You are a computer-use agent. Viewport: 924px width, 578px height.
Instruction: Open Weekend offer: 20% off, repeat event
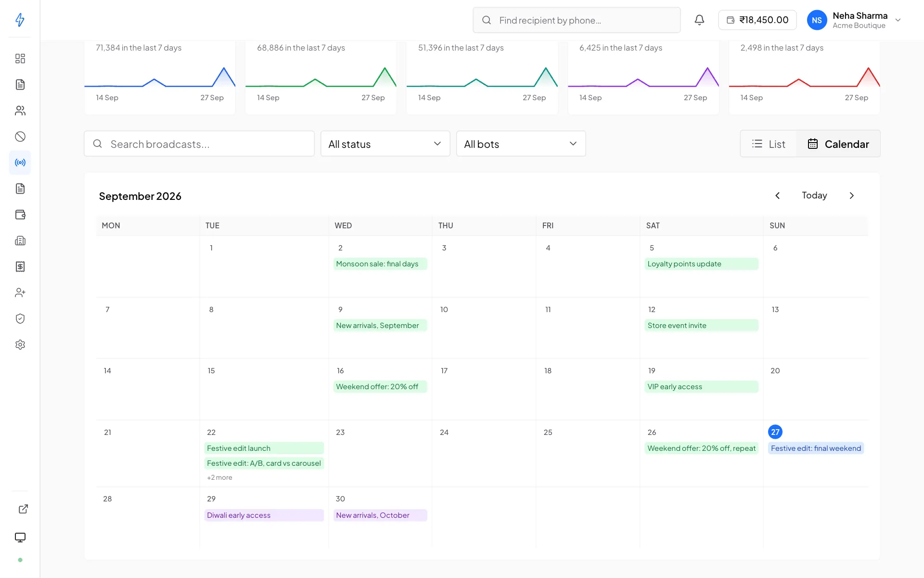coord(701,448)
